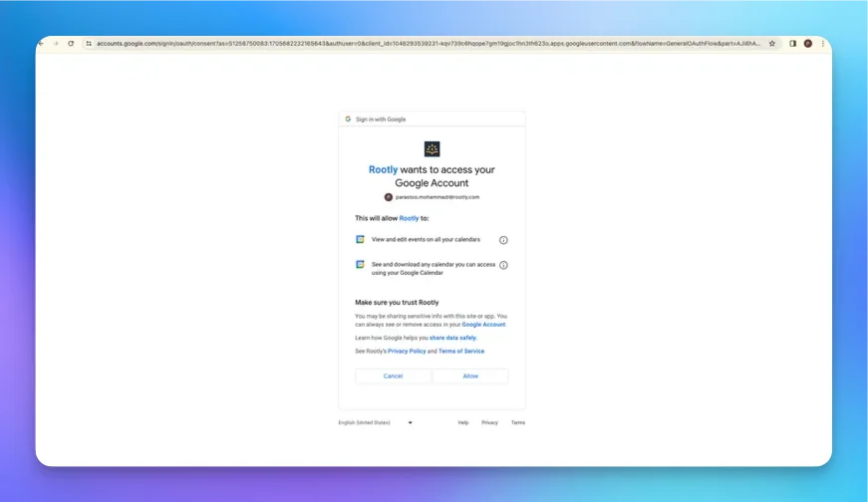Viewport: 868px width, 502px height.
Task: Open the Help footer link
Action: (x=462, y=422)
